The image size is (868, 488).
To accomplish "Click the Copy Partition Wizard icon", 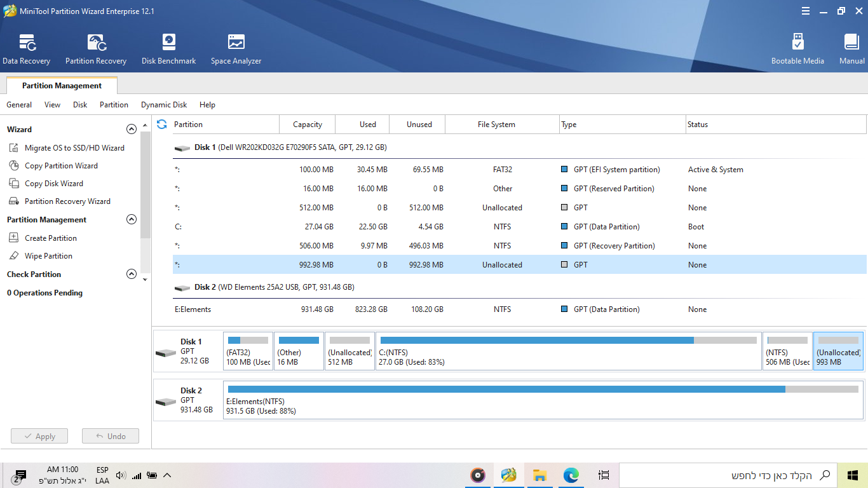I will pos(14,166).
